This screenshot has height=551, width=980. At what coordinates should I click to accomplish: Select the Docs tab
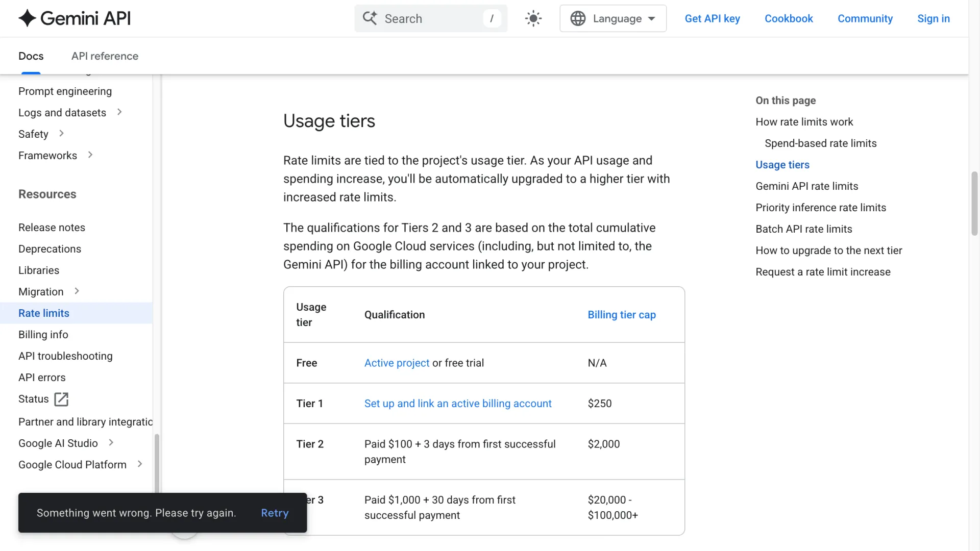[x=31, y=56]
